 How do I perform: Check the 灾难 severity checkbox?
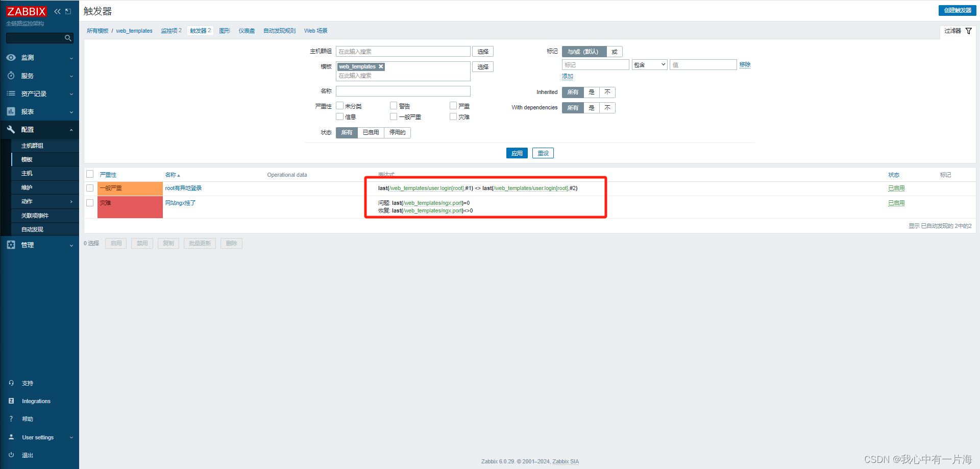pyautogui.click(x=453, y=116)
